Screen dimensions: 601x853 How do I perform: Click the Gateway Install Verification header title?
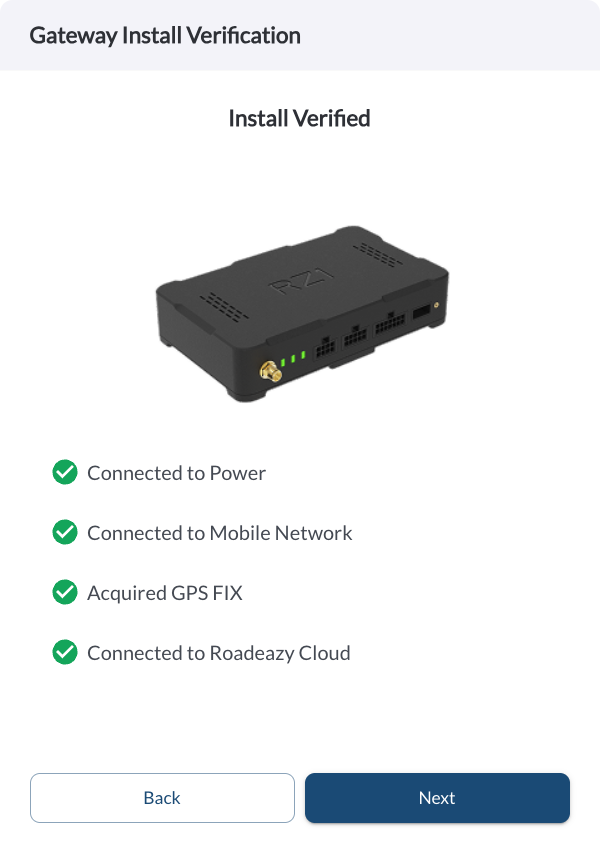point(165,36)
